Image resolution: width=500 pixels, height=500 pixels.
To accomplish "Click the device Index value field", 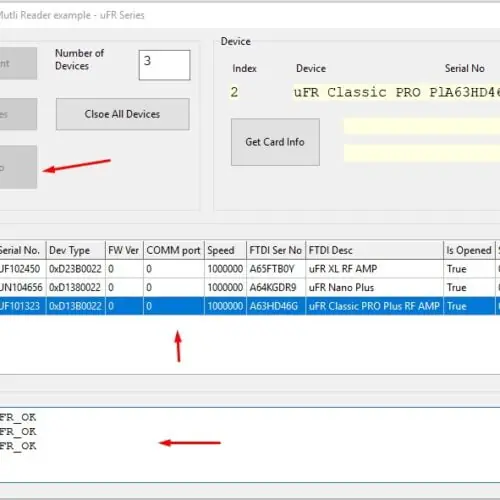I will (x=235, y=92).
